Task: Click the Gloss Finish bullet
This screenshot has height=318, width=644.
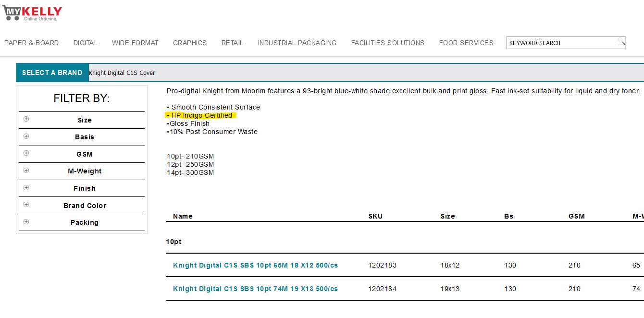Action: click(188, 123)
